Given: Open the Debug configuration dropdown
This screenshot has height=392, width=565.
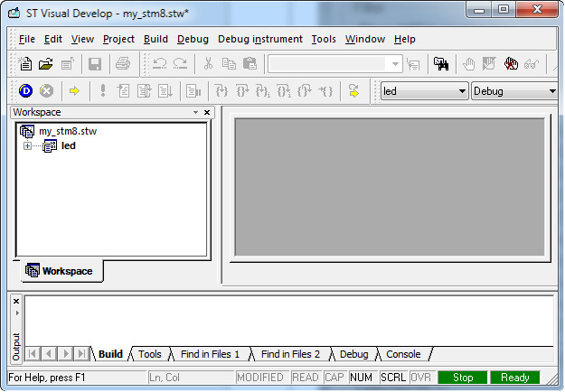Looking at the screenshot, I should tap(552, 91).
